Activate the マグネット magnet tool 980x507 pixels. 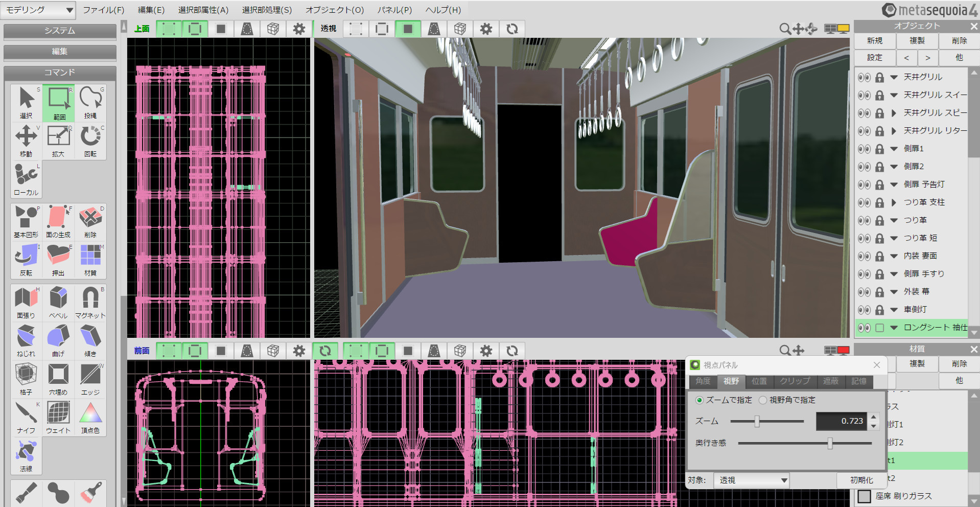(90, 303)
